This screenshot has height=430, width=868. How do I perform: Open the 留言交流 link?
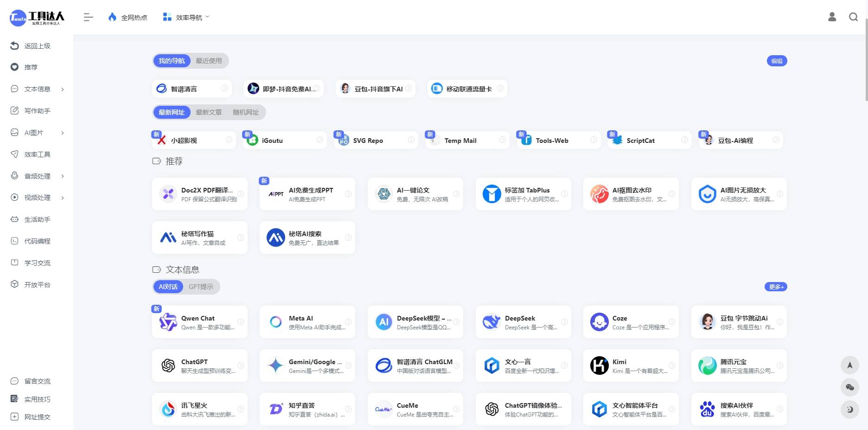(x=31, y=381)
